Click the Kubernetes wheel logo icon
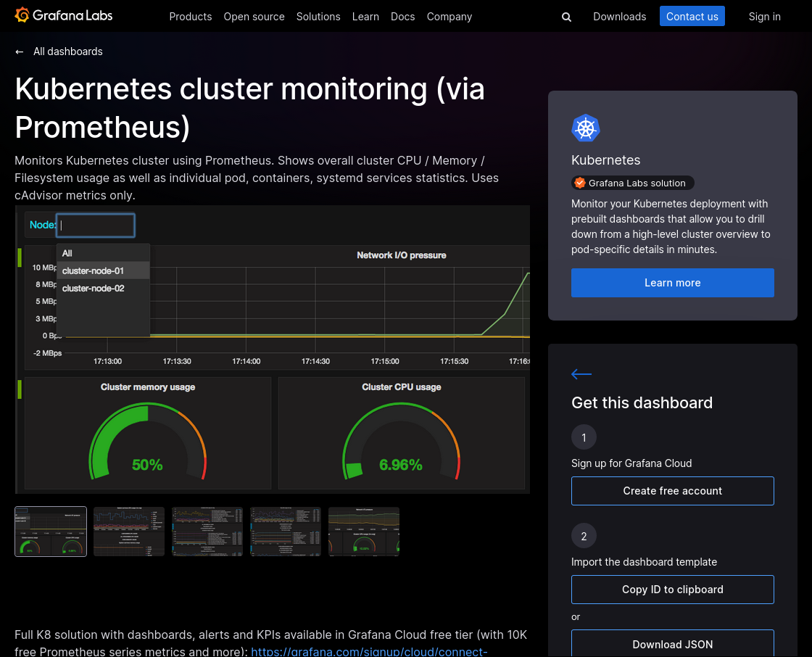 tap(585, 128)
